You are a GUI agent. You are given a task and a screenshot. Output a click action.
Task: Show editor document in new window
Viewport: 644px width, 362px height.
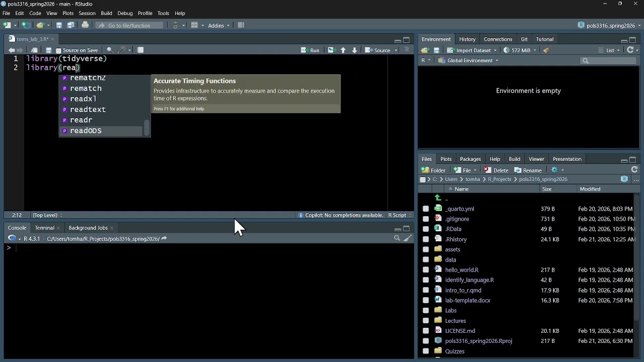pos(34,50)
